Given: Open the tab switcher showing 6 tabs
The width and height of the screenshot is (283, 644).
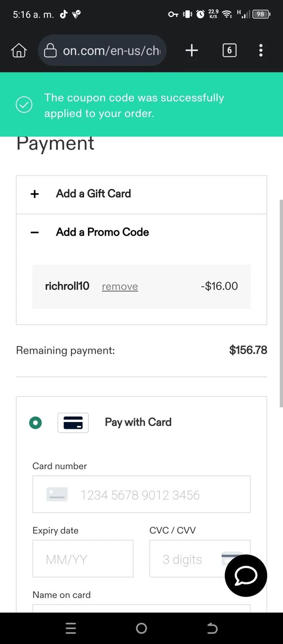Looking at the screenshot, I should pos(229,51).
